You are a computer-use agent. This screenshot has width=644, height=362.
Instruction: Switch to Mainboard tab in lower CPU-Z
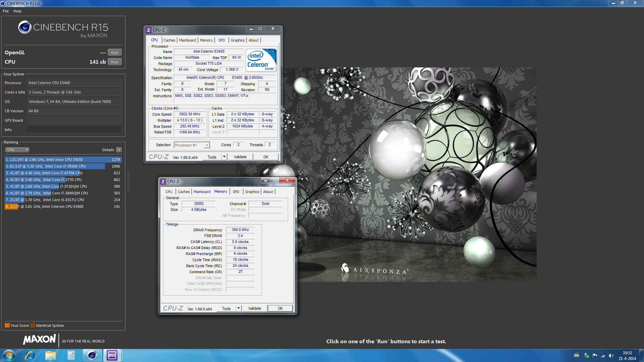pos(202,192)
